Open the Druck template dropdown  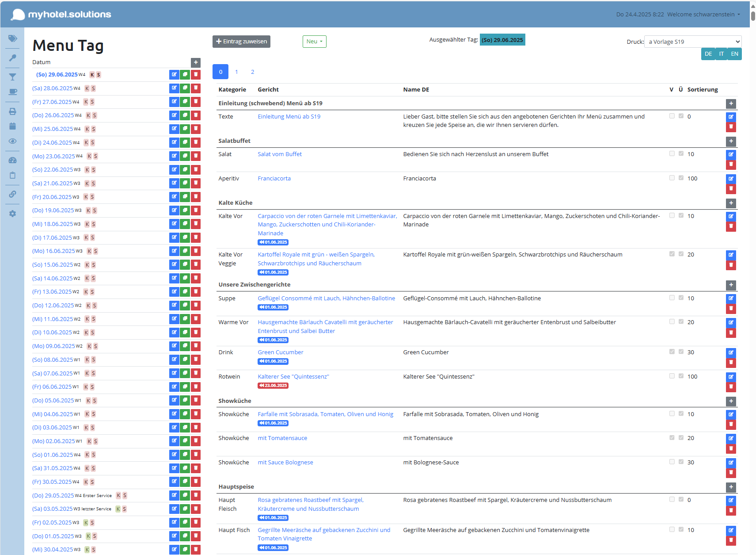pos(692,42)
